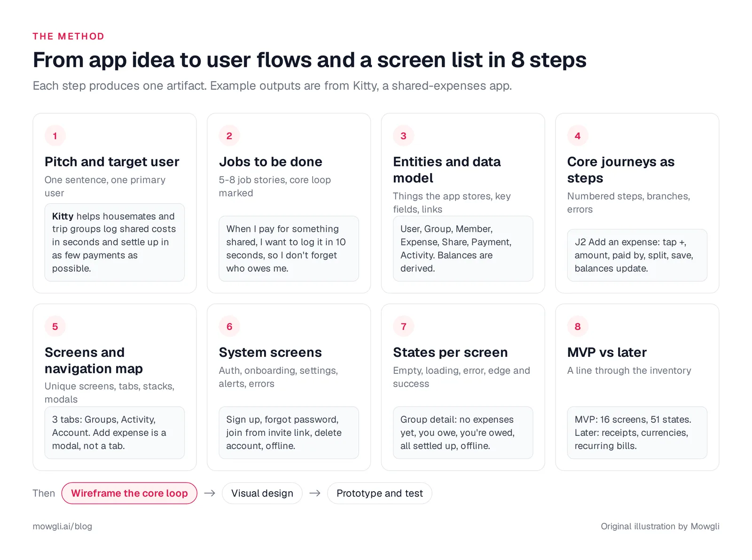Click 'Empty, loading, error, edge and success'
This screenshot has width=752, height=560.
(462, 377)
